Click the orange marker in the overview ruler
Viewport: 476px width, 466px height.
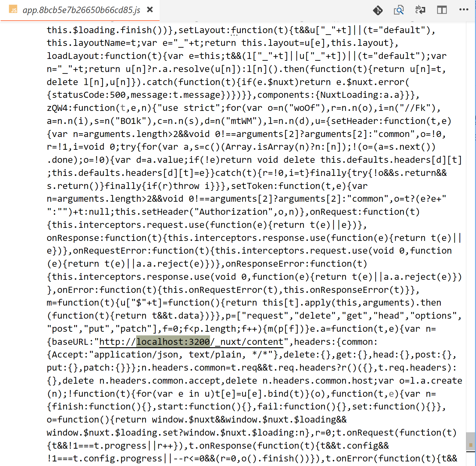pos(471,445)
